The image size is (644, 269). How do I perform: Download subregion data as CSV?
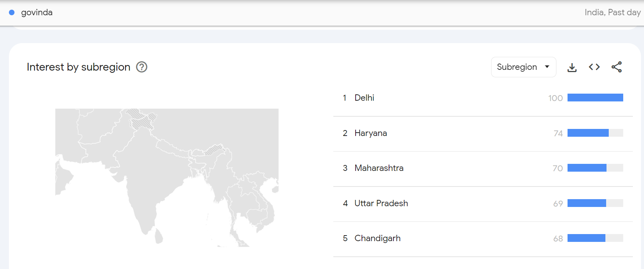(572, 67)
